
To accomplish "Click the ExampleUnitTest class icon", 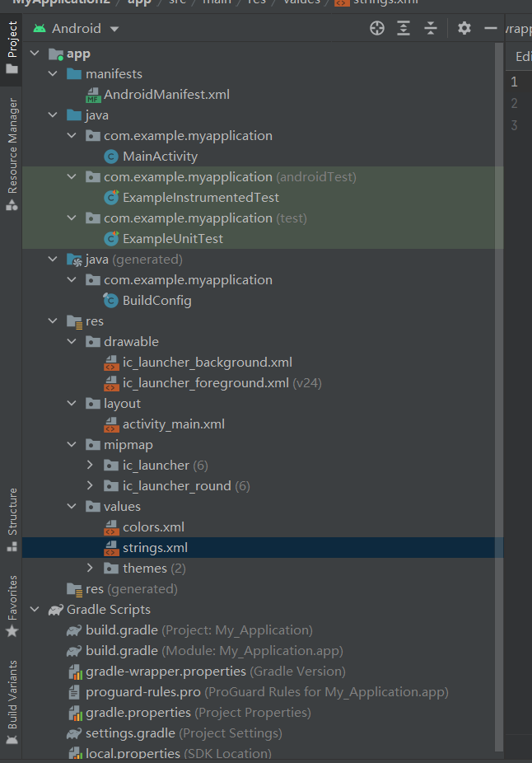I will coord(111,239).
